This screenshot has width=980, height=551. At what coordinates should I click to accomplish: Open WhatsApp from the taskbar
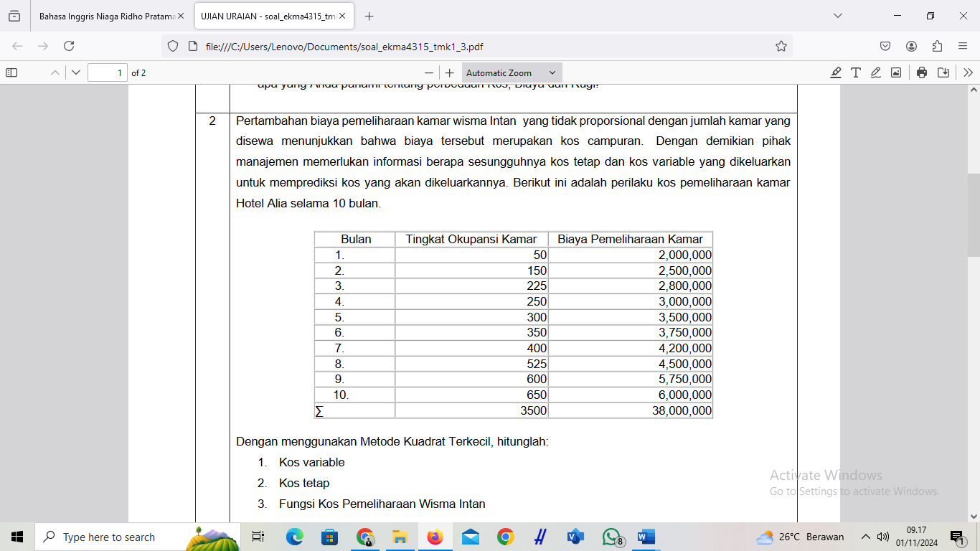(612, 537)
